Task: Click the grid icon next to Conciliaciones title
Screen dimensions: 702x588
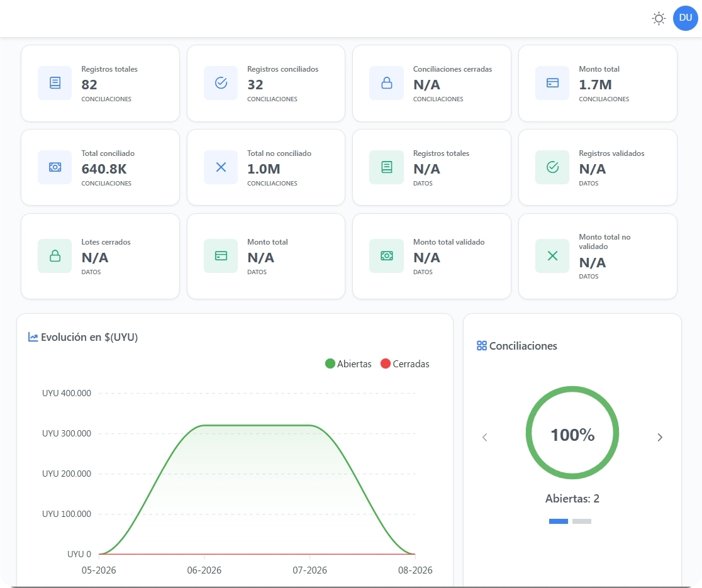Action: (x=482, y=345)
